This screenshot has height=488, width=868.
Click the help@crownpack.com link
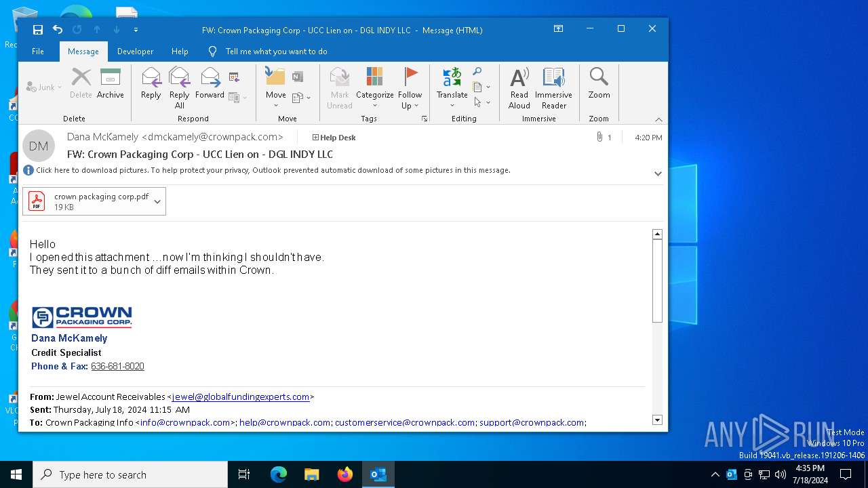(285, 422)
